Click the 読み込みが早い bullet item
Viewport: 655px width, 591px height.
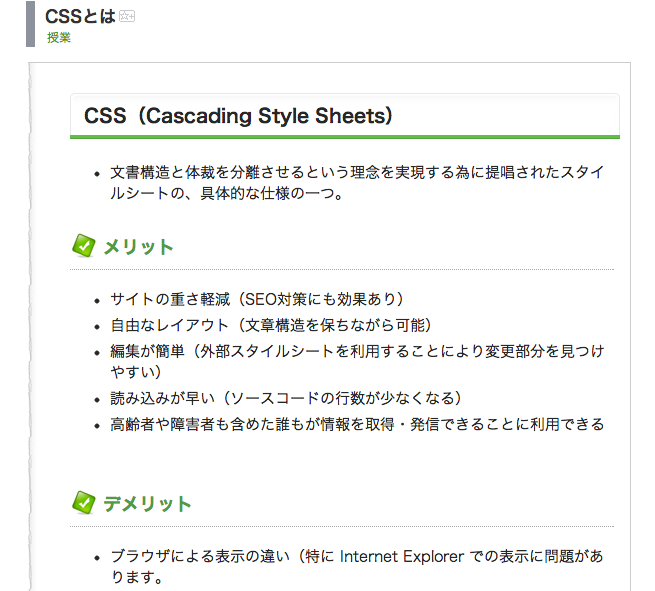(286, 398)
